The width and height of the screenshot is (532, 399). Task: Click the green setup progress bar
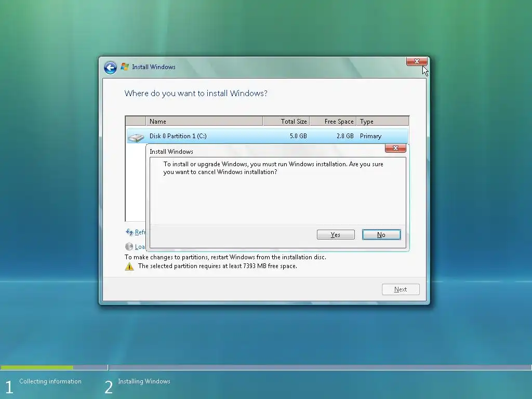click(37, 367)
